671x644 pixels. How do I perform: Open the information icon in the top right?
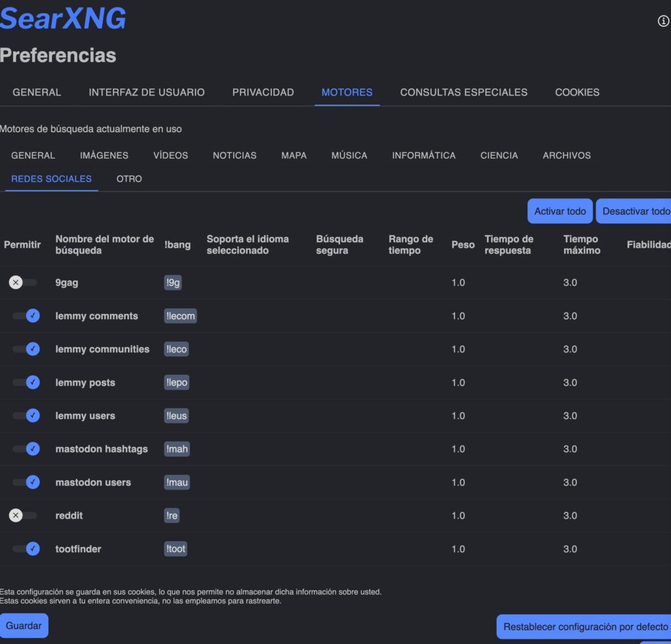tap(662, 21)
